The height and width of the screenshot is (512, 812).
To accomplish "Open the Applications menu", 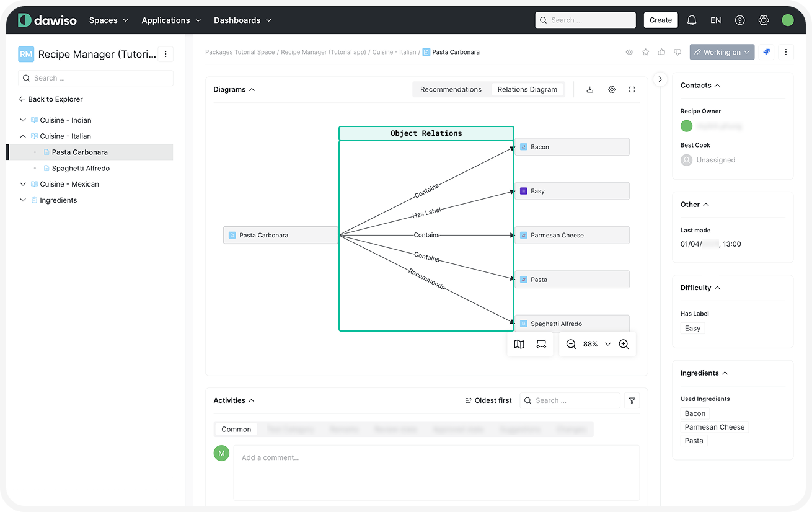I will (x=171, y=20).
